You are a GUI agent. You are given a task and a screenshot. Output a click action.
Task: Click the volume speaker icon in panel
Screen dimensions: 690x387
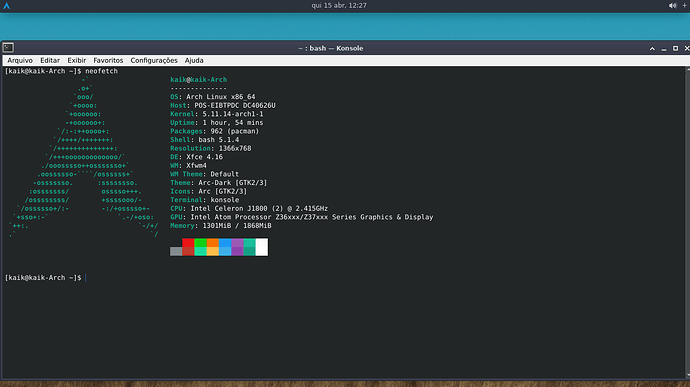click(672, 6)
